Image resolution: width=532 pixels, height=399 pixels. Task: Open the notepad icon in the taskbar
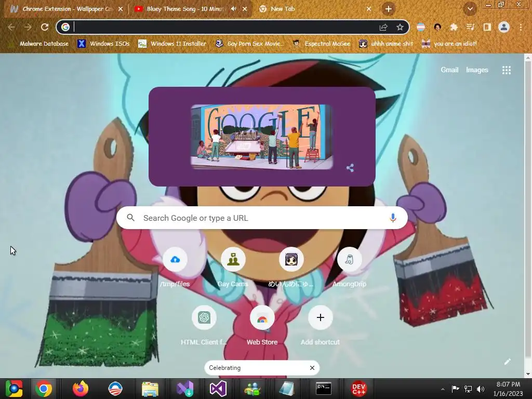pyautogui.click(x=287, y=389)
